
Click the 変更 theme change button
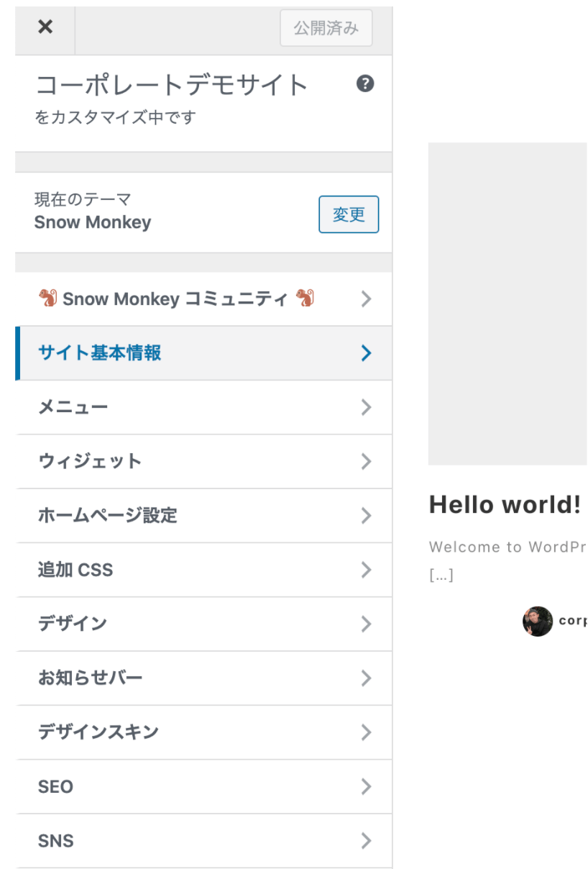(x=349, y=214)
